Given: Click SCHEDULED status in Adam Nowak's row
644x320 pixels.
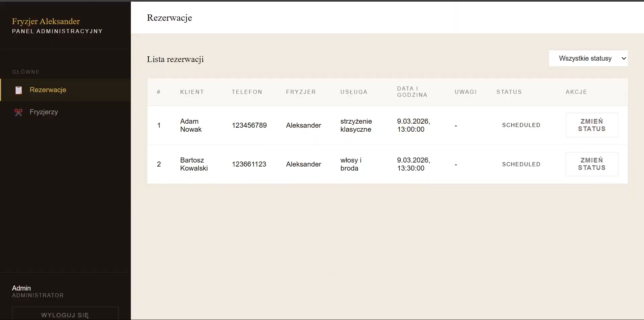Looking at the screenshot, I should [521, 125].
